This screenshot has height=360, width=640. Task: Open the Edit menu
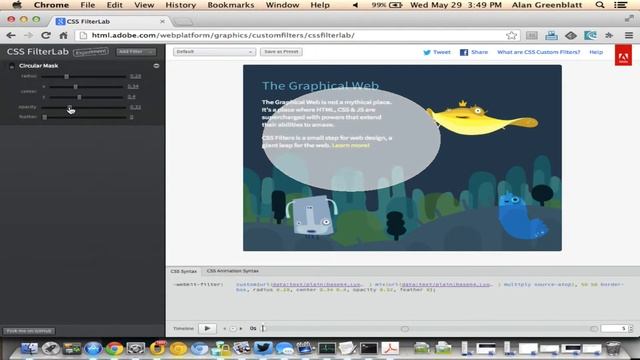point(114,5)
